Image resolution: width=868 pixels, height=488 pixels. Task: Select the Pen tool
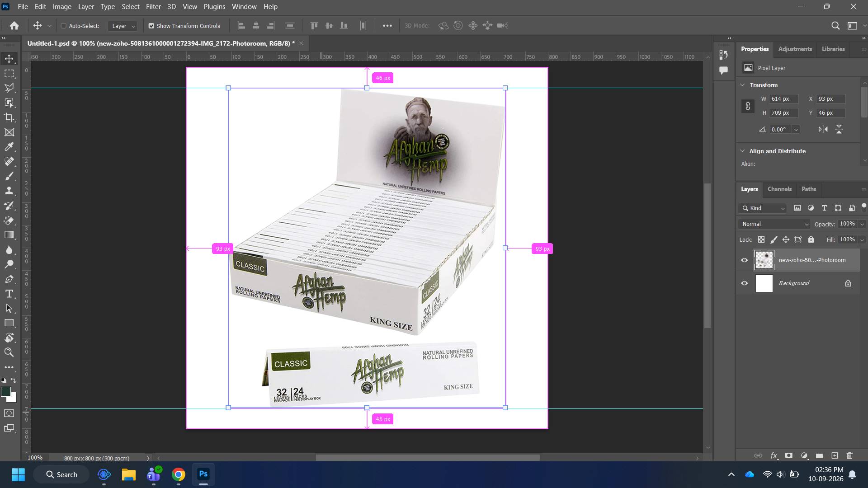click(9, 279)
